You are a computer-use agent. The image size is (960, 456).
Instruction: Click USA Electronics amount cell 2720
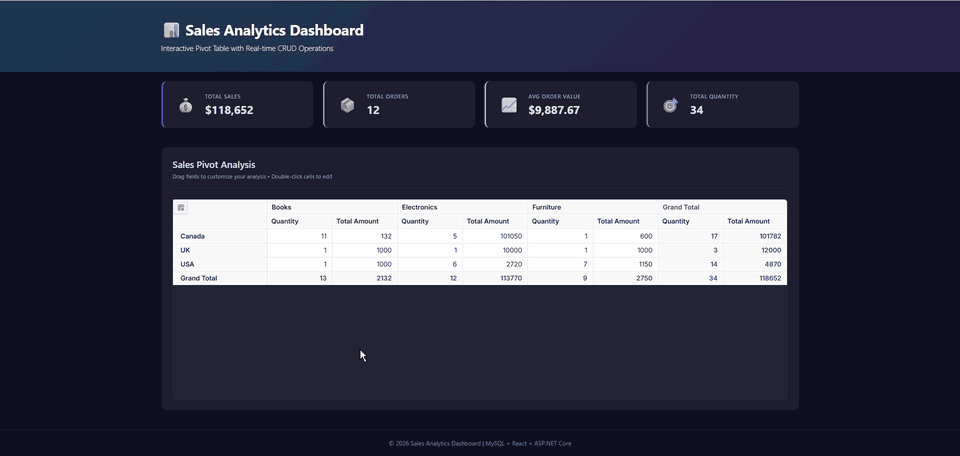(495, 264)
